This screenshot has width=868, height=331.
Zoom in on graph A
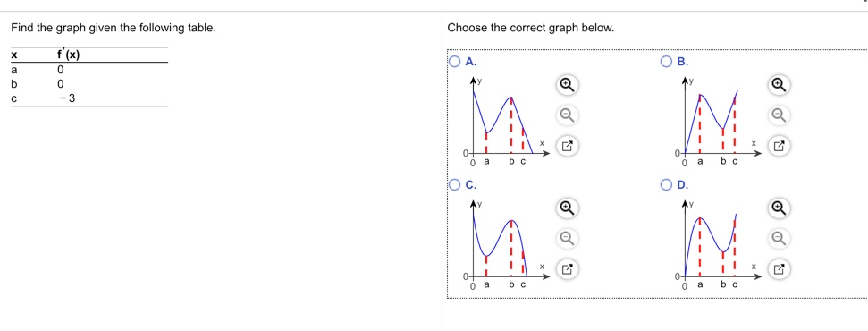coord(566,84)
